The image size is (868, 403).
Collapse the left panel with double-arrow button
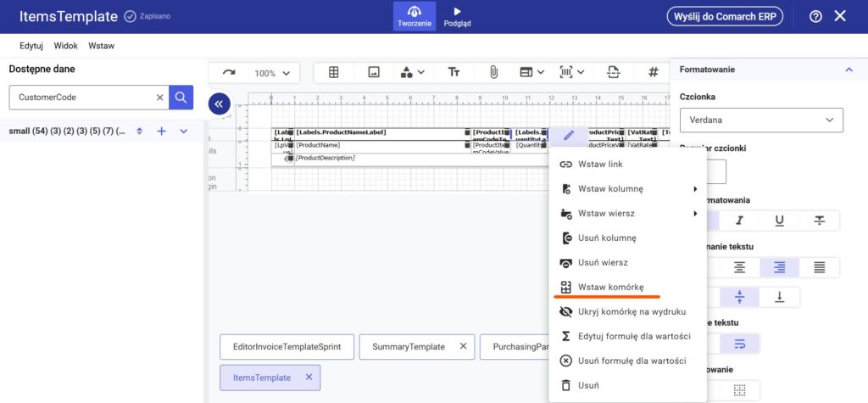pos(219,104)
